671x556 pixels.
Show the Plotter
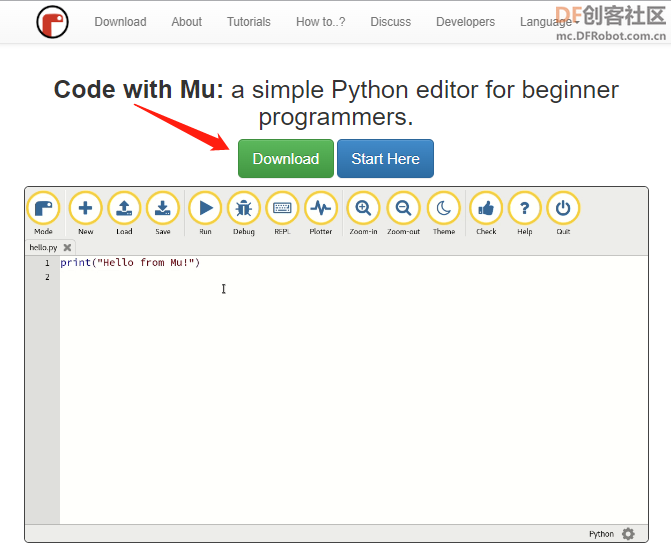click(x=321, y=208)
